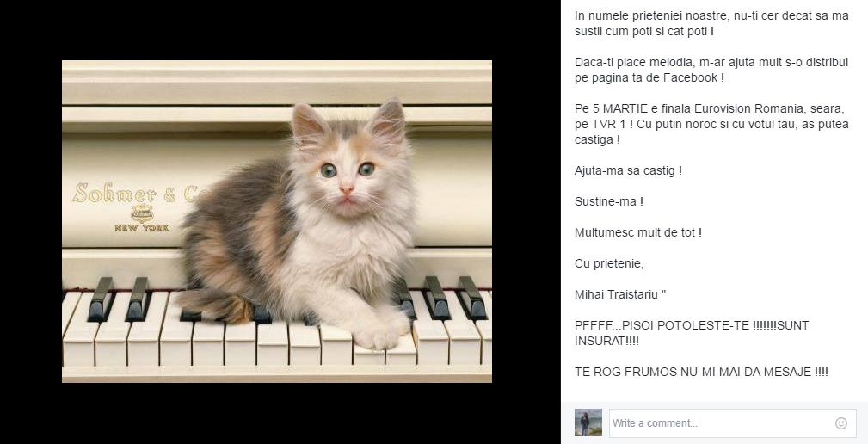Open the emoji picker in comment box

pos(840,423)
